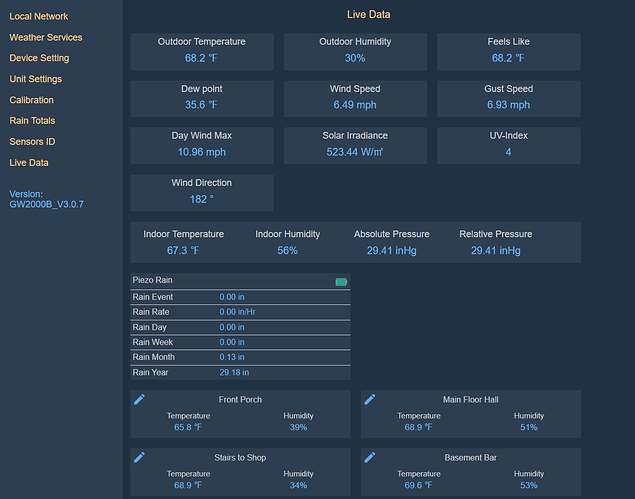Rename the Basement Bar sensor via pencil icon
The height and width of the screenshot is (499, 635).
point(370,457)
